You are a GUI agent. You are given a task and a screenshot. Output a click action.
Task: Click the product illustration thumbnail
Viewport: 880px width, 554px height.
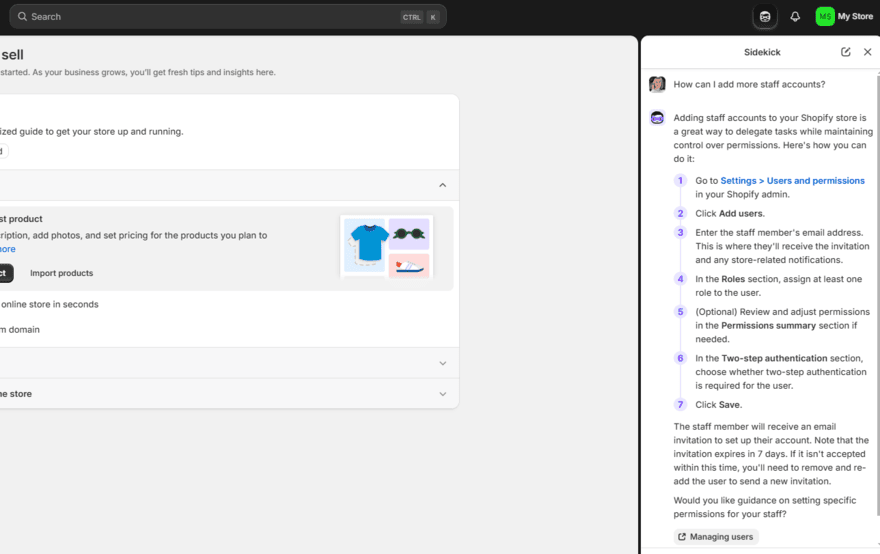(x=387, y=247)
